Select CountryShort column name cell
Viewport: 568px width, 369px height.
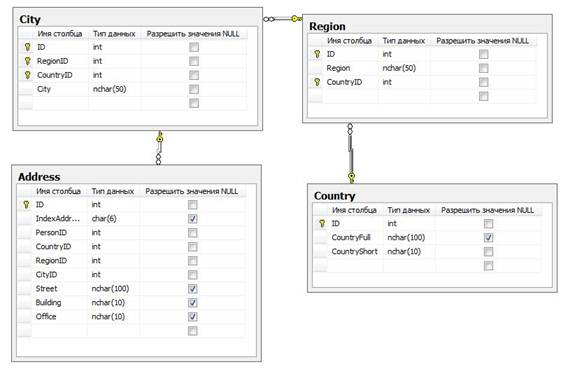coord(355,252)
